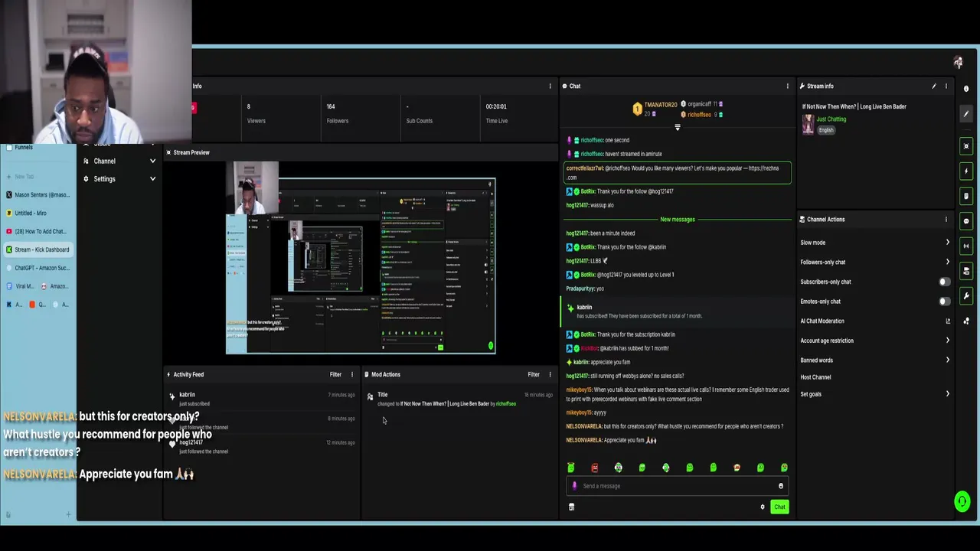
Task: Open AI Chat Moderation external link
Action: (x=948, y=321)
